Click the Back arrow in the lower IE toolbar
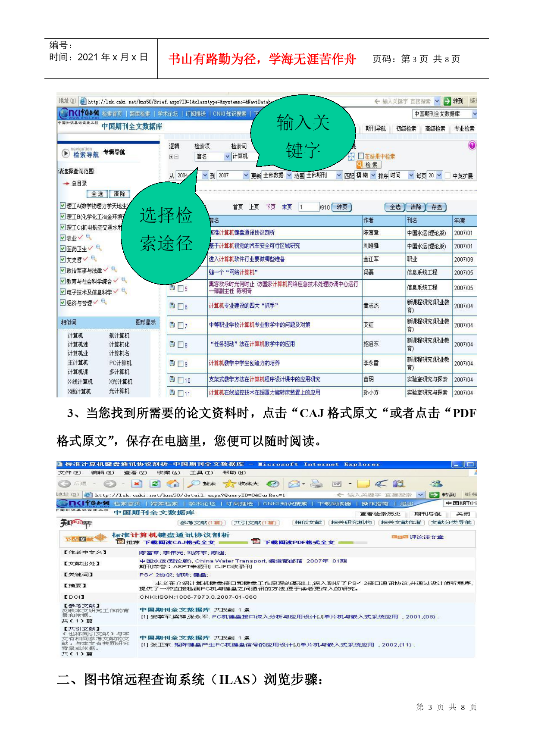Viewport: 535px width, 756px height. click(65, 484)
